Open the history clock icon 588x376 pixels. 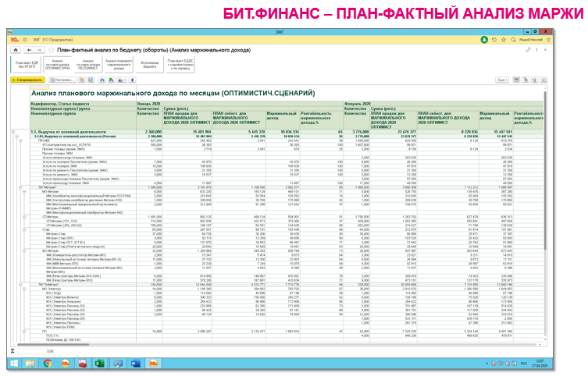(494, 40)
